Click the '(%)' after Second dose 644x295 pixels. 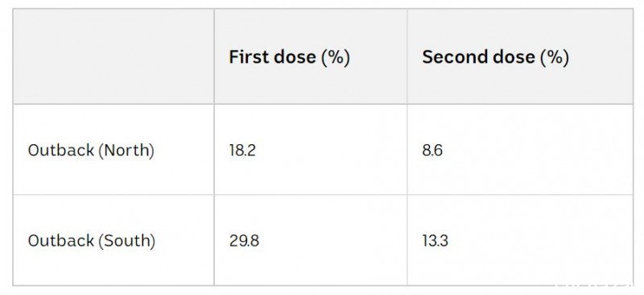555,57
